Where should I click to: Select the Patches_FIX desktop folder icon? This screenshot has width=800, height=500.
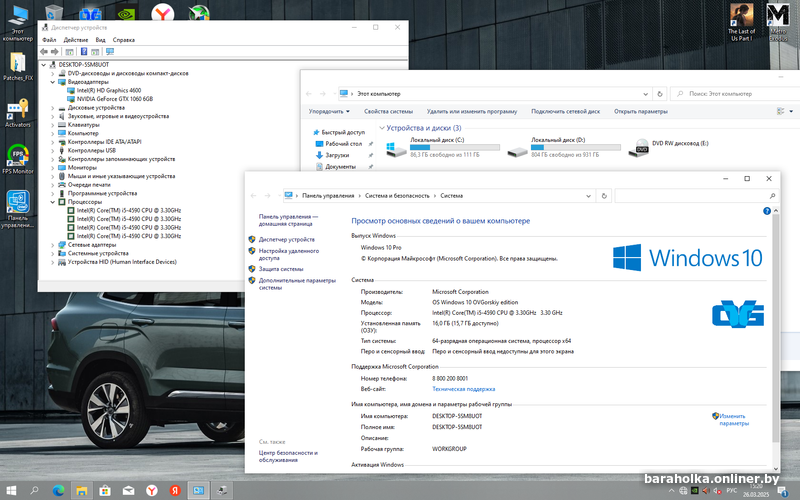[x=18, y=66]
